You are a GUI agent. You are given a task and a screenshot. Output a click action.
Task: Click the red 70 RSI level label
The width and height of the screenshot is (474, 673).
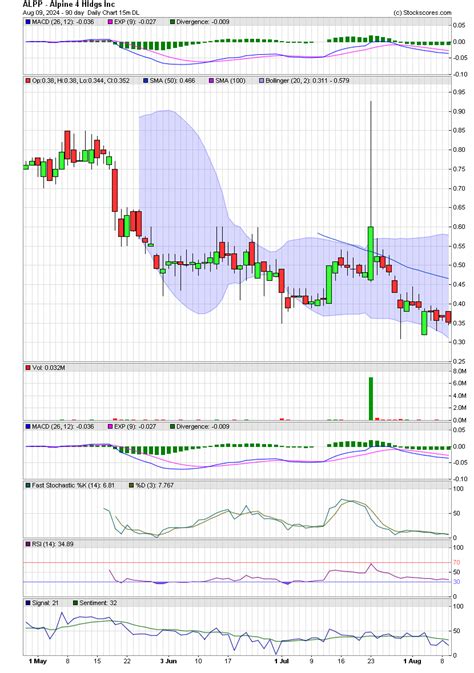[x=457, y=563]
